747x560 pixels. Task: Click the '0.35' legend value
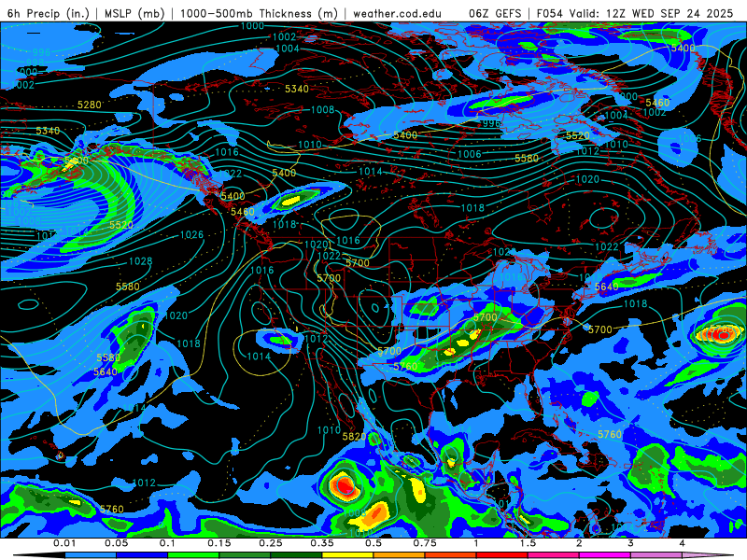[322, 543]
